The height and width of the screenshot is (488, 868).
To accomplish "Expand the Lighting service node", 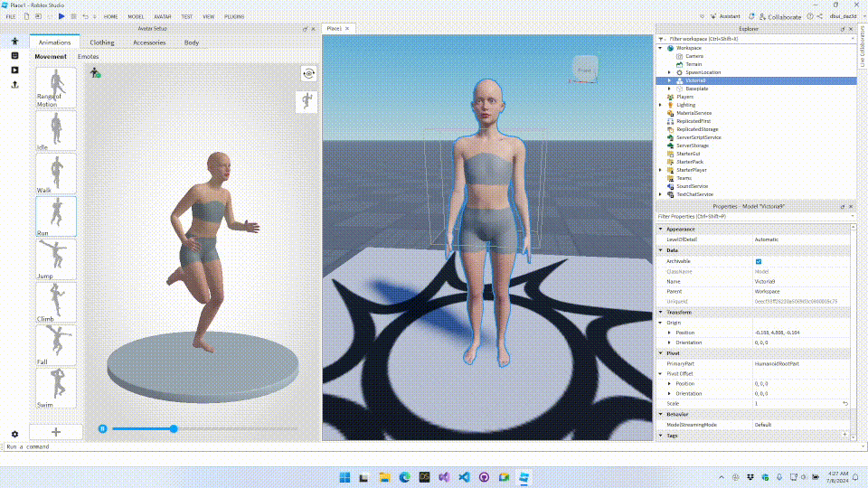I will [660, 105].
